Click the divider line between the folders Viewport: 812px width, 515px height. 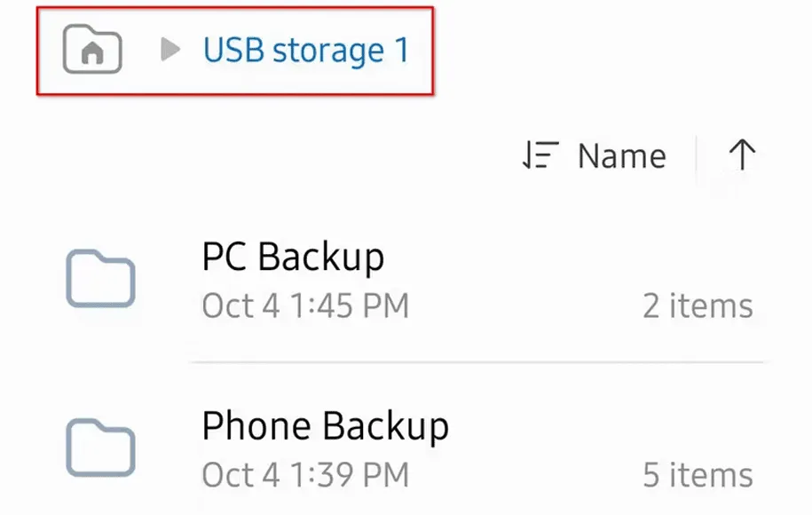tap(477, 362)
